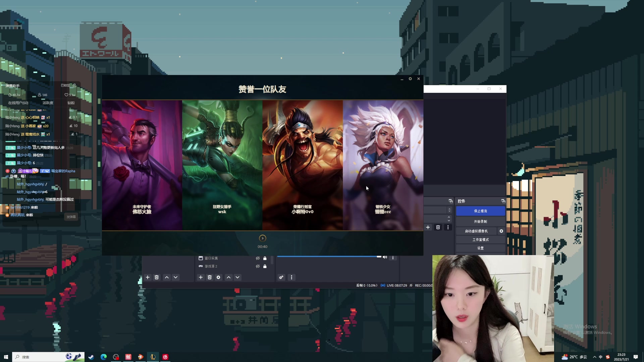Screen dimensions: 644x362
Task: Enable 工作室模式 studio mode
Action: click(x=480, y=240)
